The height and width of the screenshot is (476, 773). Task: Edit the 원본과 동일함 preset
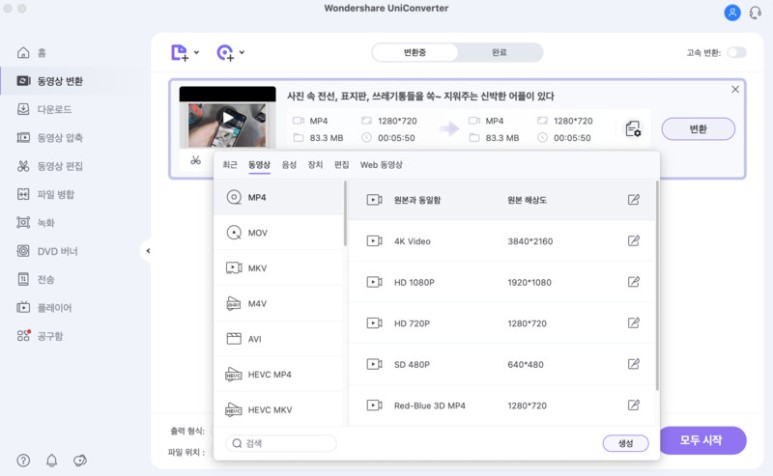pyautogui.click(x=633, y=200)
